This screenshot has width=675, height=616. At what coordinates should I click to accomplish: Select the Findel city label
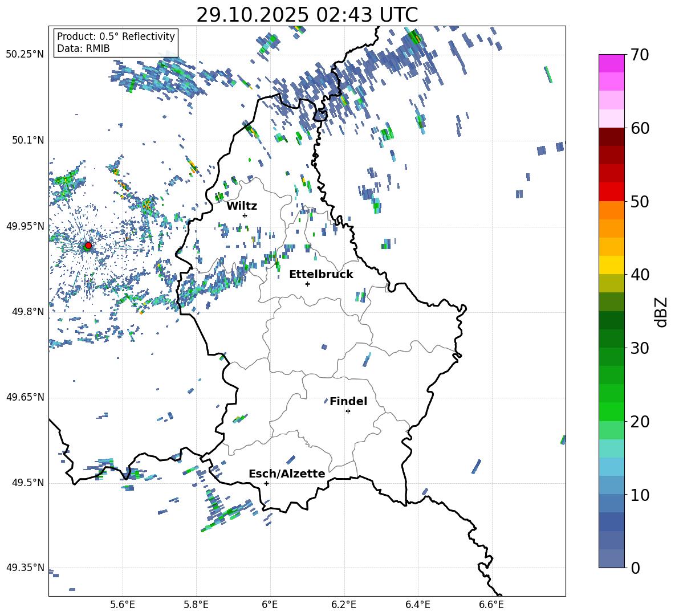point(348,401)
